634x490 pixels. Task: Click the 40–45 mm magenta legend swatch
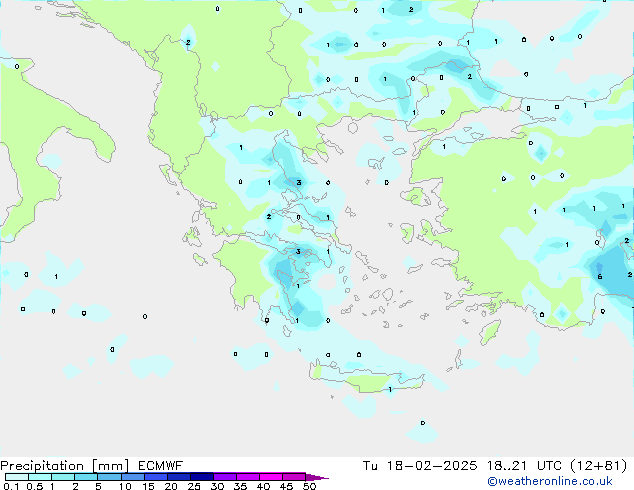point(271,477)
